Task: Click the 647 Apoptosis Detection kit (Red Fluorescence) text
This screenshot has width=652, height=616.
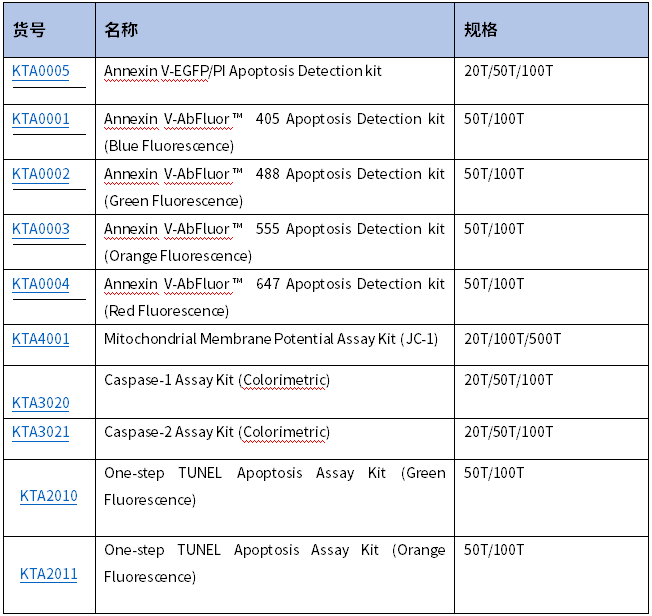Action: point(274,297)
